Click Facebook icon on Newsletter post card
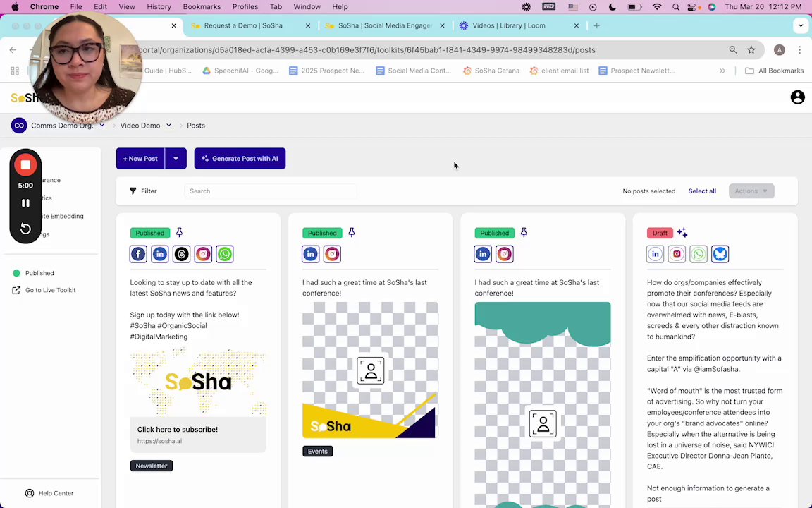The width and height of the screenshot is (812, 508). 138,254
